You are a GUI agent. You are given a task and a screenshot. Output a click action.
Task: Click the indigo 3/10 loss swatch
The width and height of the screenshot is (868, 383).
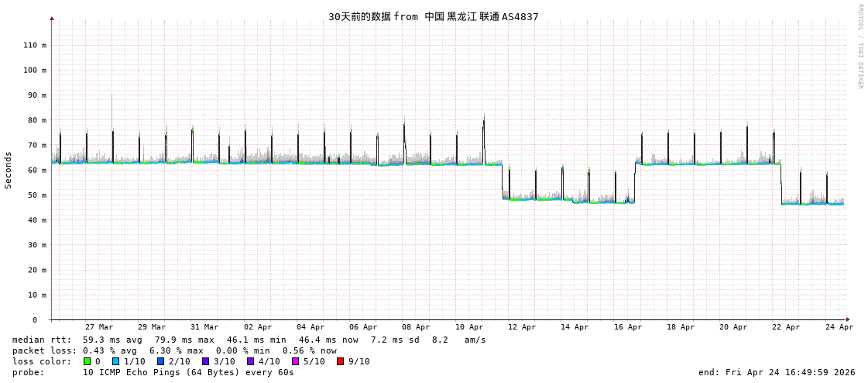click(205, 361)
